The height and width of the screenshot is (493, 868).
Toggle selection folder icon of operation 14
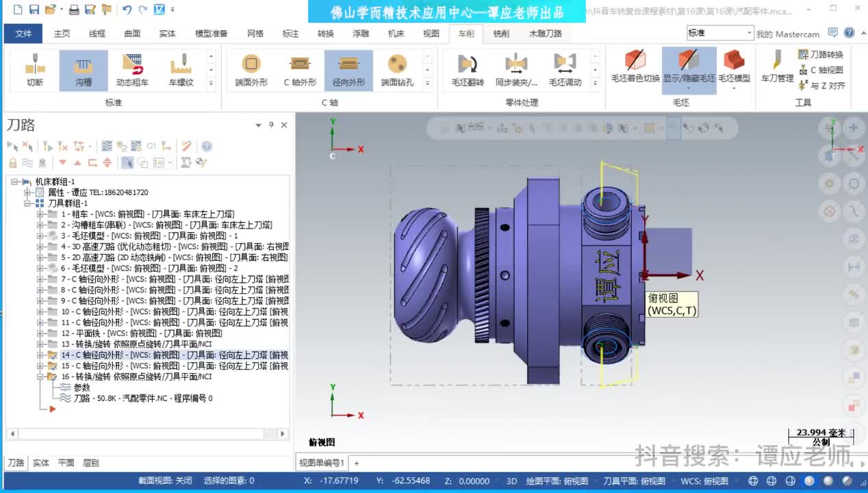click(x=52, y=355)
